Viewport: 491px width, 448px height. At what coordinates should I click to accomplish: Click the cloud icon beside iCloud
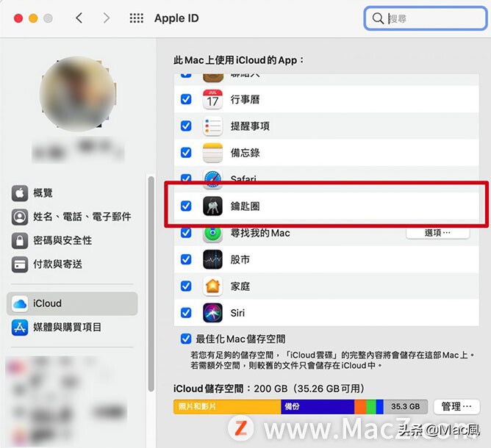click(x=20, y=303)
